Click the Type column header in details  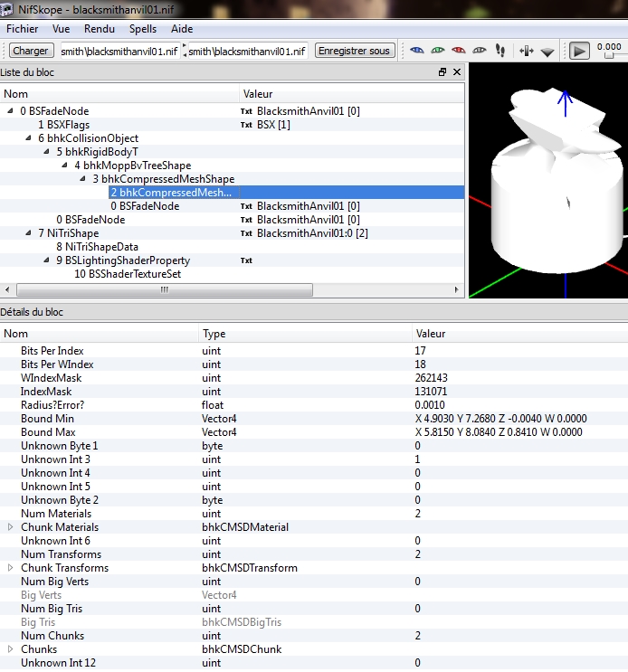305,334
